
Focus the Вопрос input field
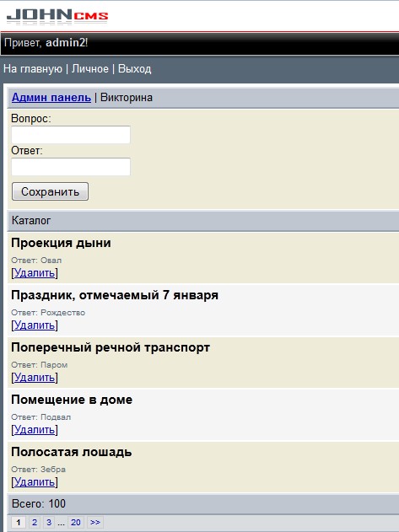click(x=71, y=135)
